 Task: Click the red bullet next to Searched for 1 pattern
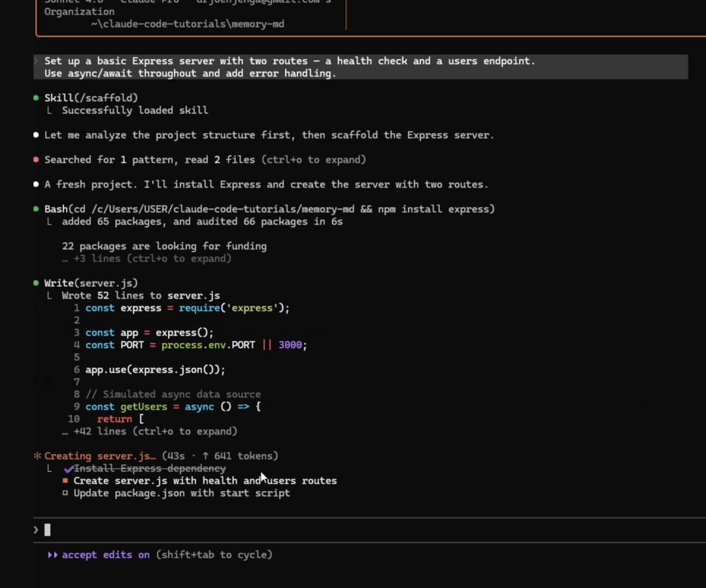36,160
